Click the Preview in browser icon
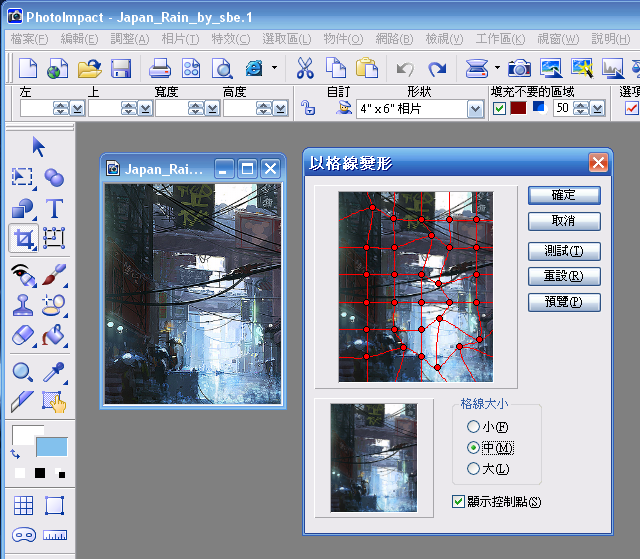 click(x=254, y=68)
